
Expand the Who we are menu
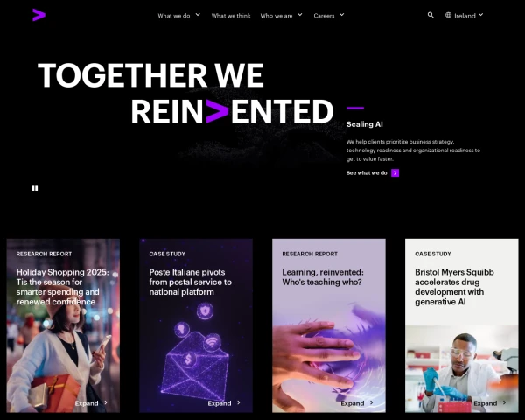click(x=281, y=16)
